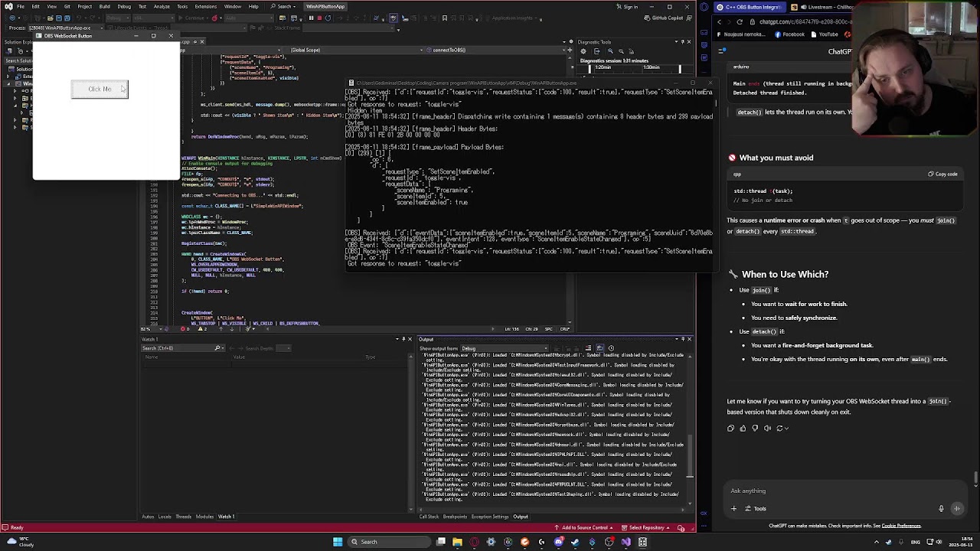Click the Cookie Preferences link

[x=901, y=526]
